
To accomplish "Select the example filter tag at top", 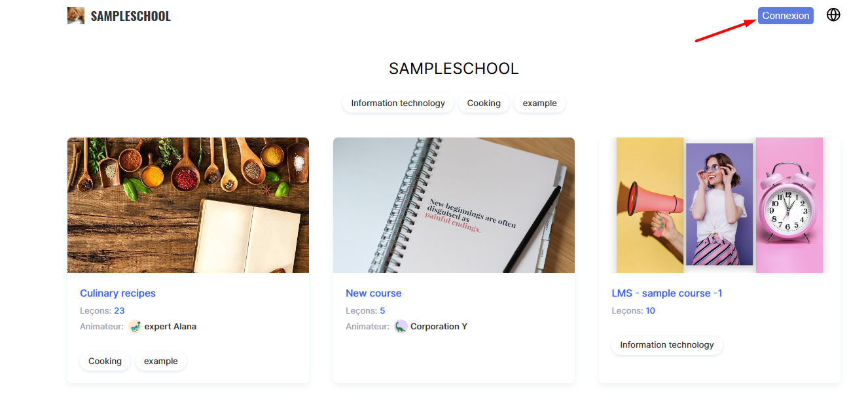I will pyautogui.click(x=539, y=103).
